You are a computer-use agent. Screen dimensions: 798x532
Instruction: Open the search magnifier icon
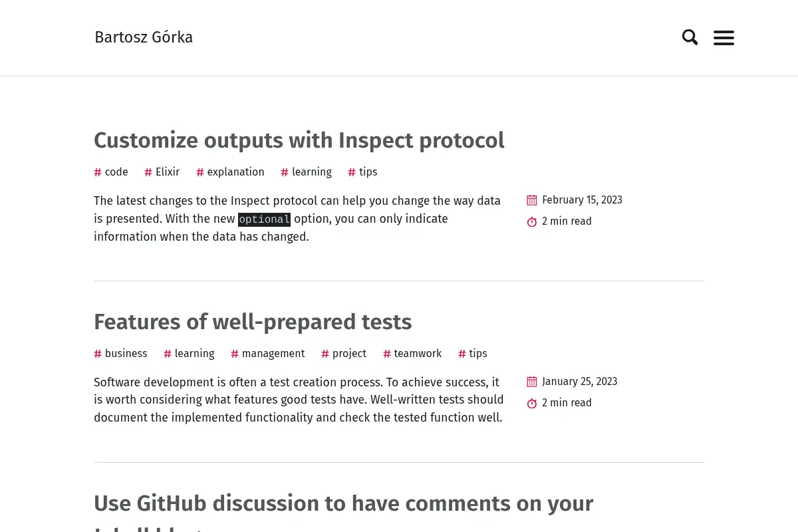[x=690, y=37]
